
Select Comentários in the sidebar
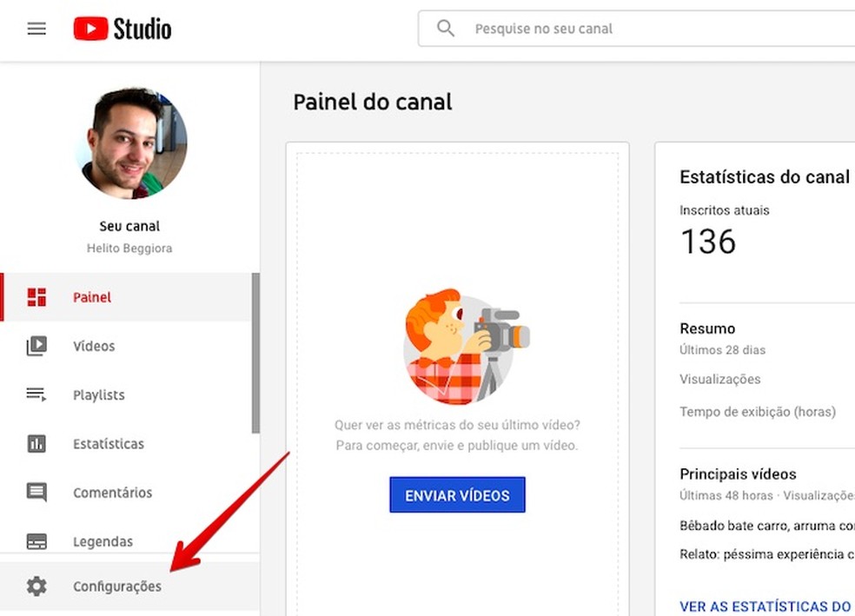(x=112, y=492)
